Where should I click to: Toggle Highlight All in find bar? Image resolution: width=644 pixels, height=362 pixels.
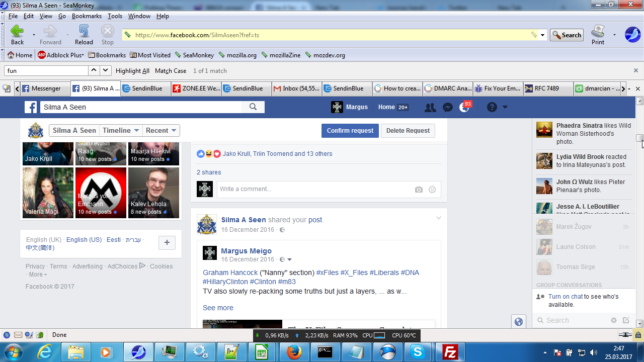click(132, 71)
